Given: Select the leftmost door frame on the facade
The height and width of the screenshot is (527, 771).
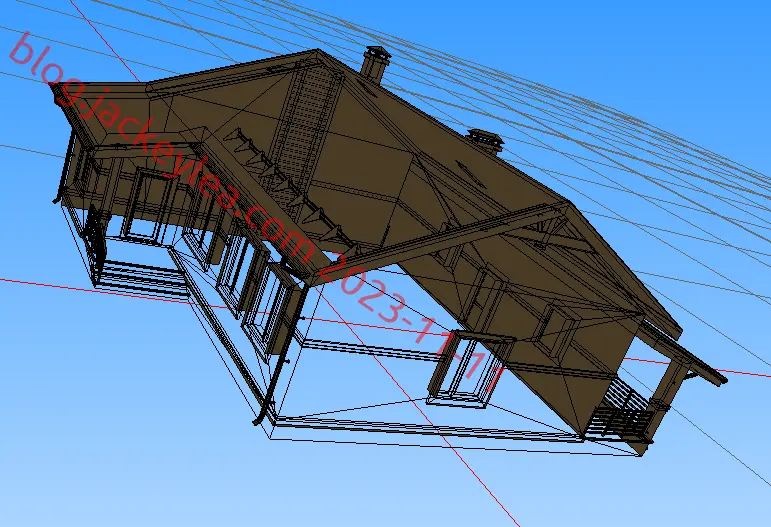Looking at the screenshot, I should tap(145, 206).
